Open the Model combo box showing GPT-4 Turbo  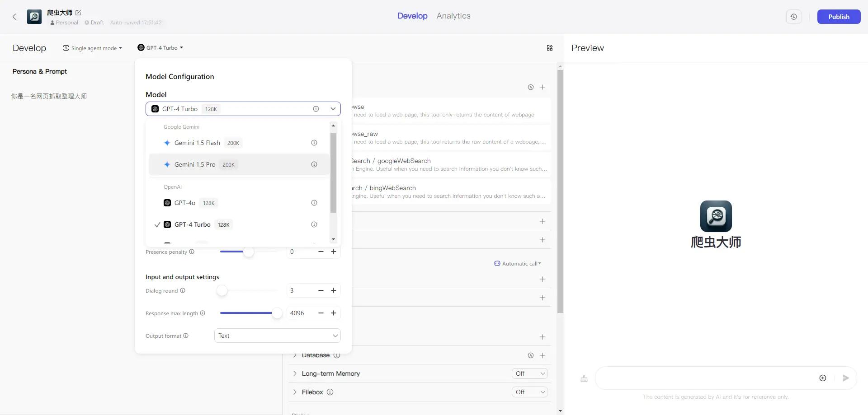tap(243, 109)
